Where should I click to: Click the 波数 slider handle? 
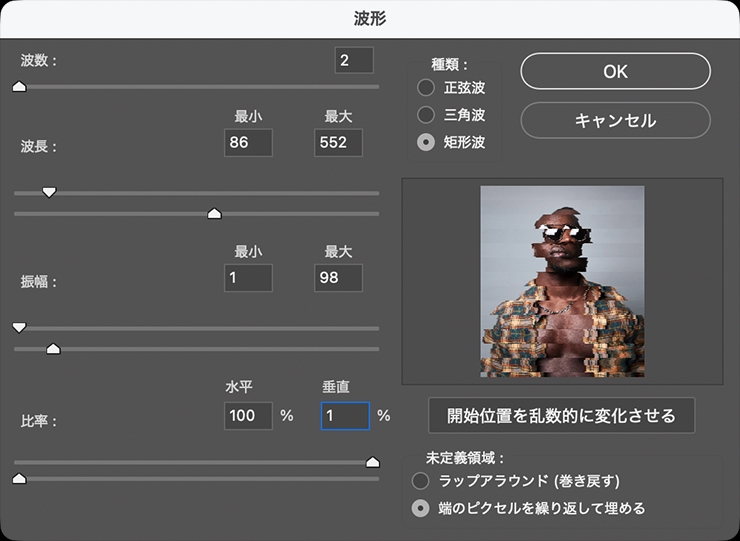pyautogui.click(x=18, y=88)
